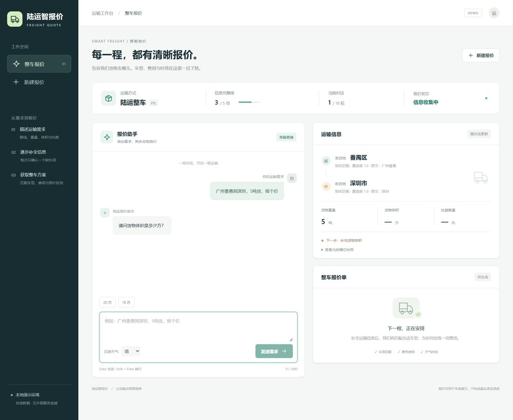Viewport: 513px width, 420px height.
Task: Click the 请问货物体积是多少方? message
Action: tap(142, 225)
